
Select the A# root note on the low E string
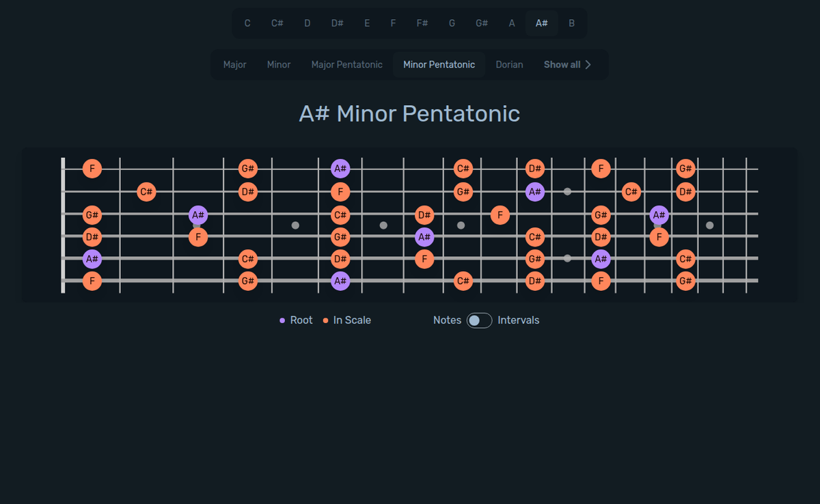point(340,280)
